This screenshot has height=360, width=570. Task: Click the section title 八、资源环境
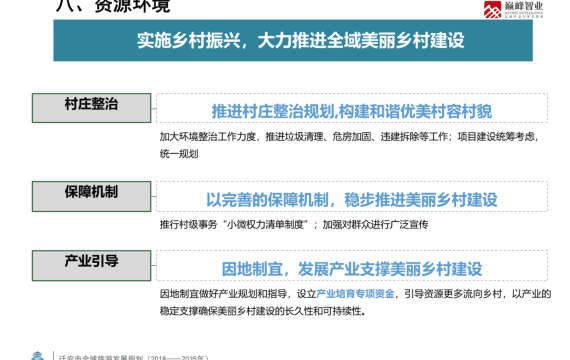[x=113, y=6]
